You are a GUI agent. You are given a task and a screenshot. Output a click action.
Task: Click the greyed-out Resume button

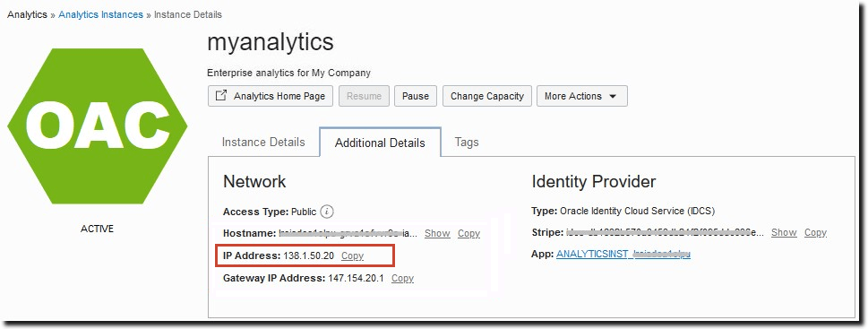[x=364, y=96]
